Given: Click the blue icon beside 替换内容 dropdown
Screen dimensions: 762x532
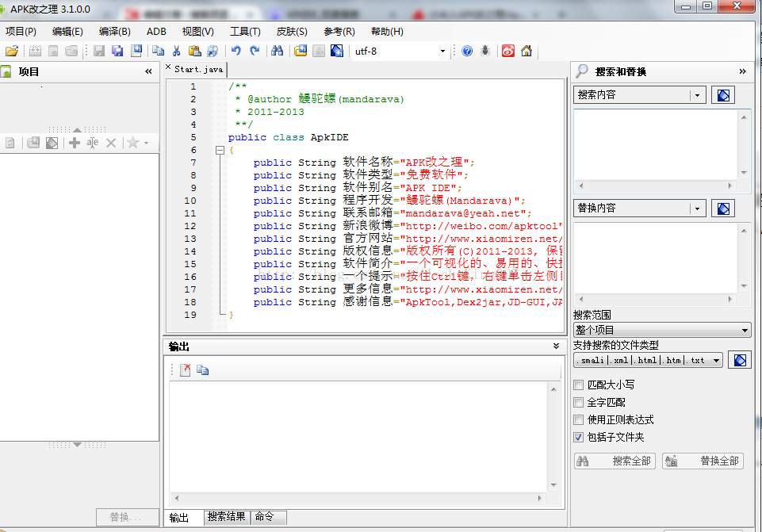Looking at the screenshot, I should pyautogui.click(x=723, y=209).
